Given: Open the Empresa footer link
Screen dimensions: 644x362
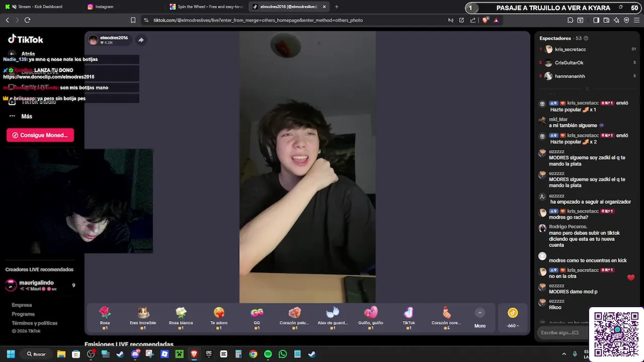Looking at the screenshot, I should (x=22, y=305).
